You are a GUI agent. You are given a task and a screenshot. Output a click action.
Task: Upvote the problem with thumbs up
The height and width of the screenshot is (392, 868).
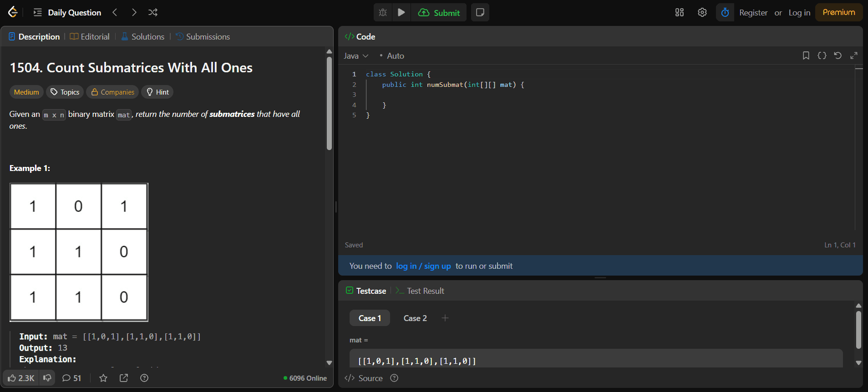(x=21, y=378)
